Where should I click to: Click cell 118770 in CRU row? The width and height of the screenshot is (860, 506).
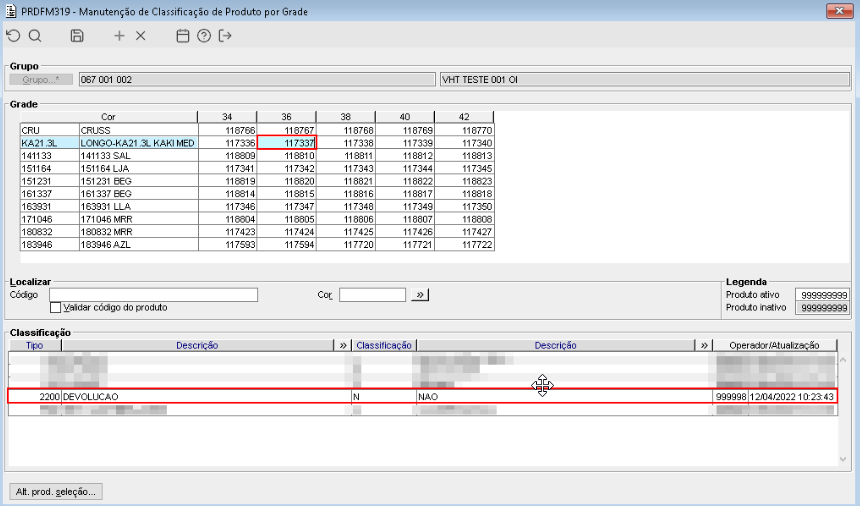tap(465, 130)
